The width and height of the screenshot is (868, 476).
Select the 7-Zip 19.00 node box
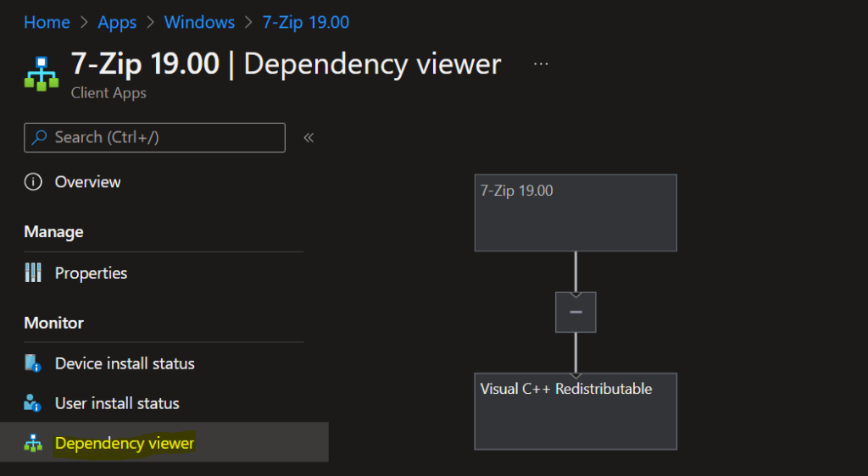576,213
